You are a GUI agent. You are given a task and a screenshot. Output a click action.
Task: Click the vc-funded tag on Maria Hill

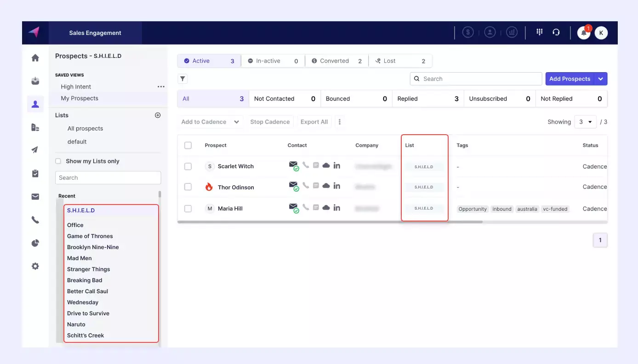coord(555,209)
